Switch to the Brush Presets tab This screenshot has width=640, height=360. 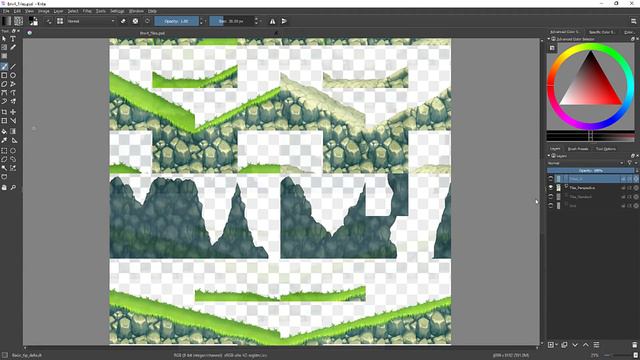(x=578, y=149)
